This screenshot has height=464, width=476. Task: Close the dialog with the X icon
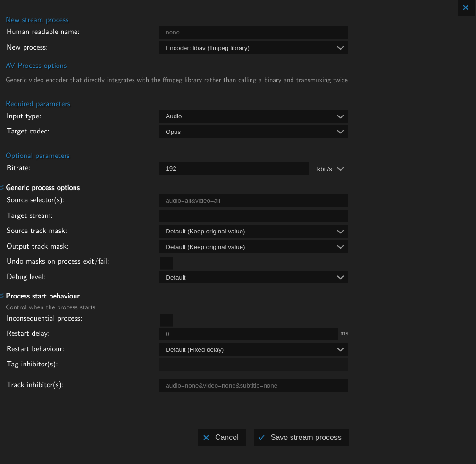tap(465, 8)
